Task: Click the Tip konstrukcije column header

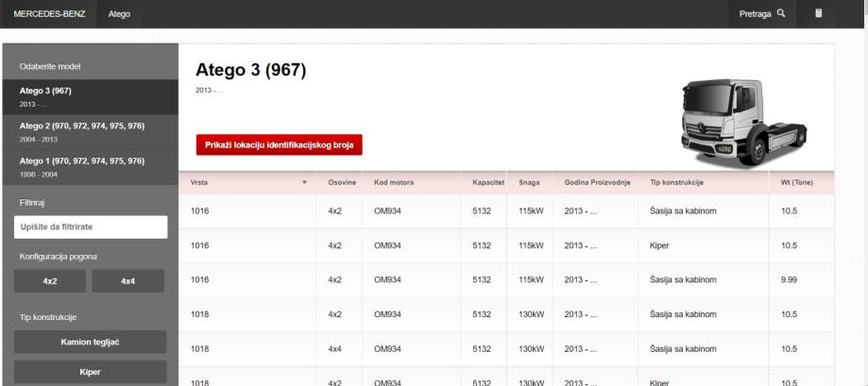Action: point(676,182)
